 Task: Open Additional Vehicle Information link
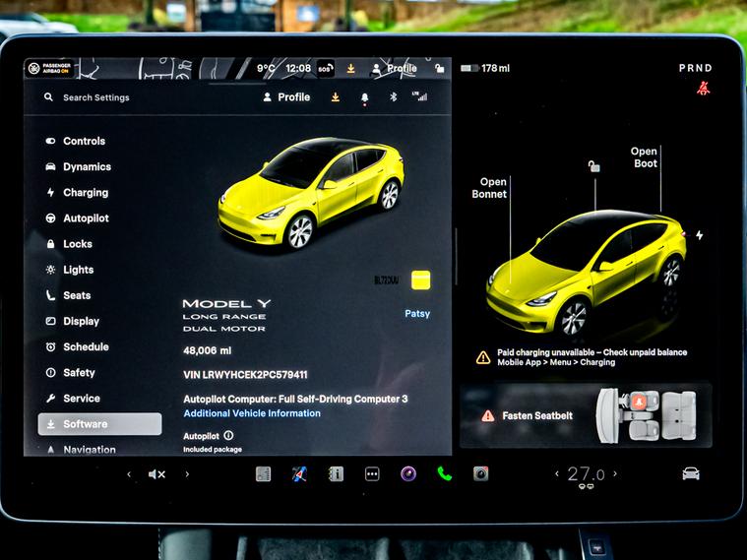[x=252, y=413]
